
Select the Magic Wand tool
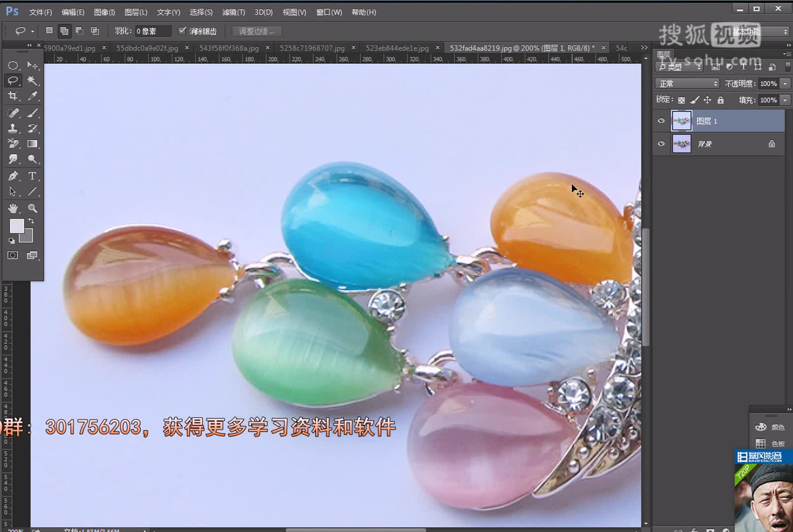coord(33,80)
